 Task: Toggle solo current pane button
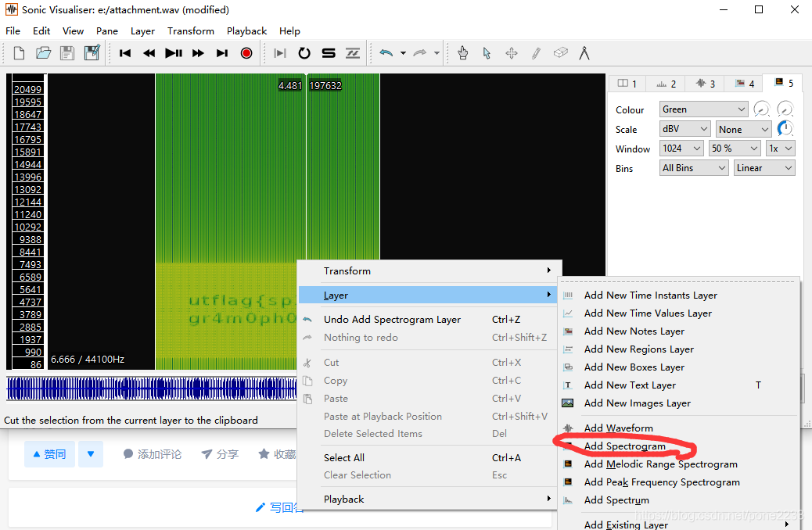tap(329, 53)
